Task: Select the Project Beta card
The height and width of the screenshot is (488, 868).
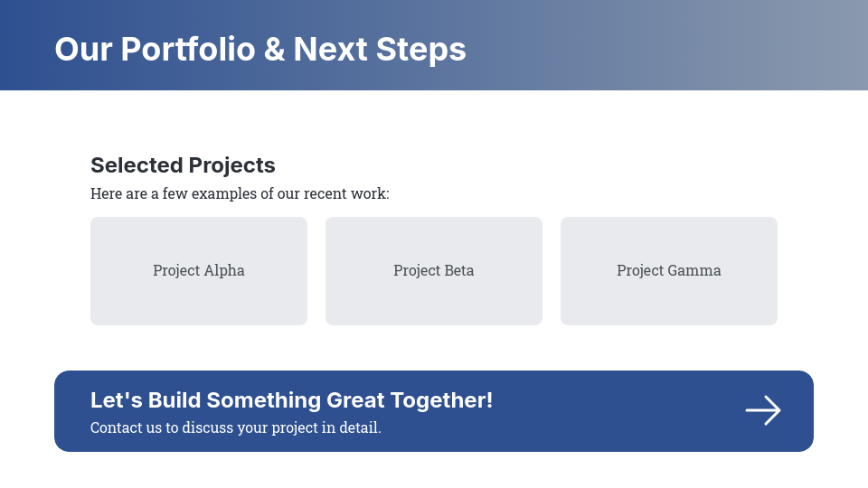Action: point(434,271)
